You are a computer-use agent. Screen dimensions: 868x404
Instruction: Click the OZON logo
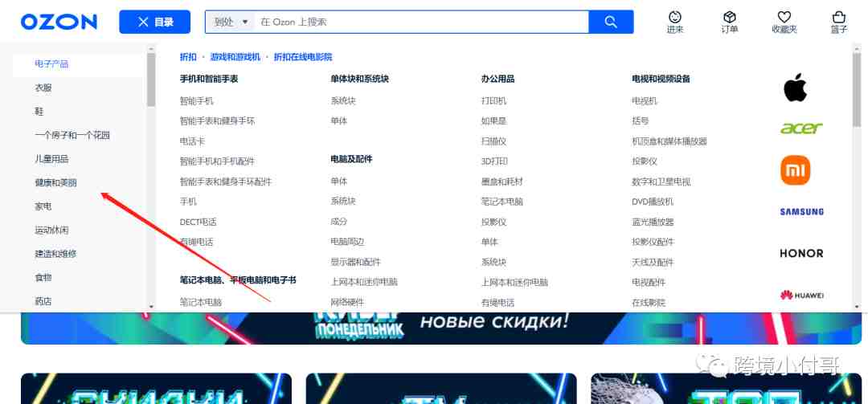[59, 22]
